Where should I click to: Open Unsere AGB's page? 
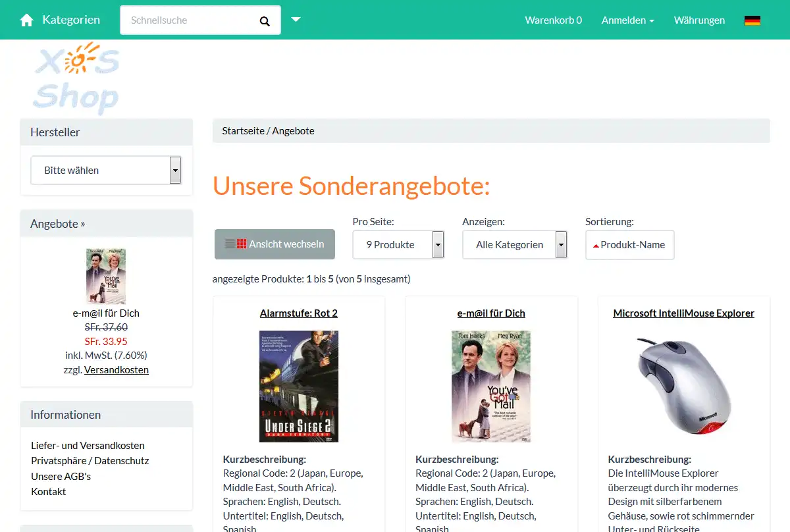61,476
